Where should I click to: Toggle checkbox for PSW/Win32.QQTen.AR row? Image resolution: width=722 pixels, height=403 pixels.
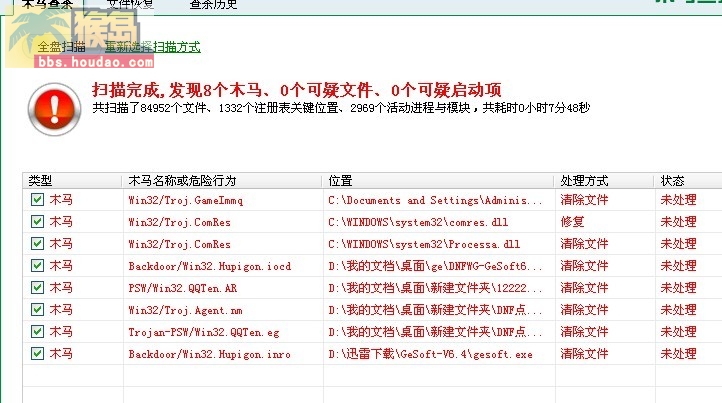tap(37, 288)
